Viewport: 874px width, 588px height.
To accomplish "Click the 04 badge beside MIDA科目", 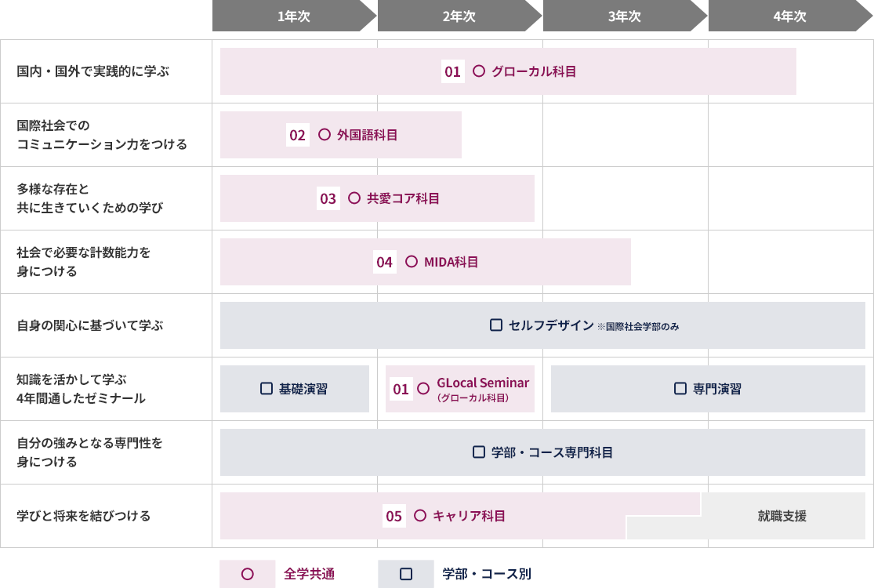I will coord(384,263).
